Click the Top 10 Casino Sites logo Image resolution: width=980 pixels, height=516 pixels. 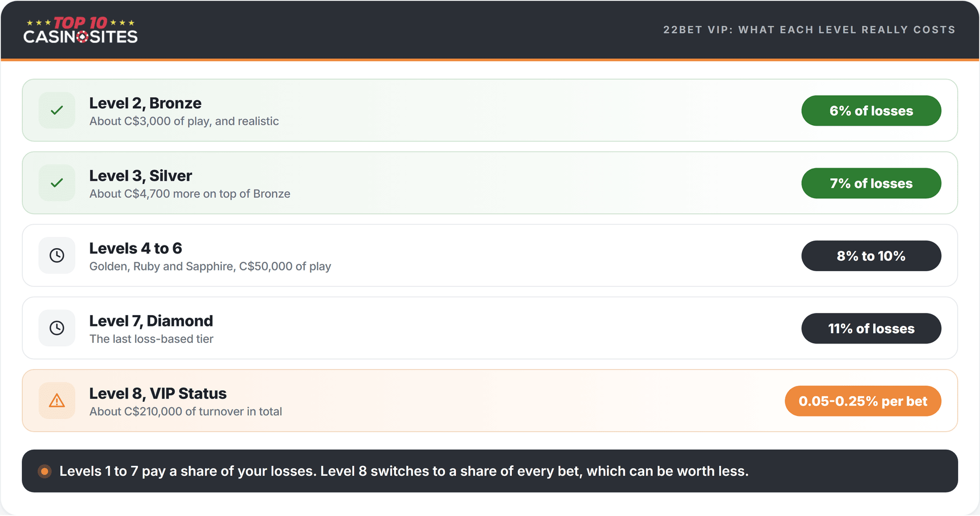tap(81, 30)
